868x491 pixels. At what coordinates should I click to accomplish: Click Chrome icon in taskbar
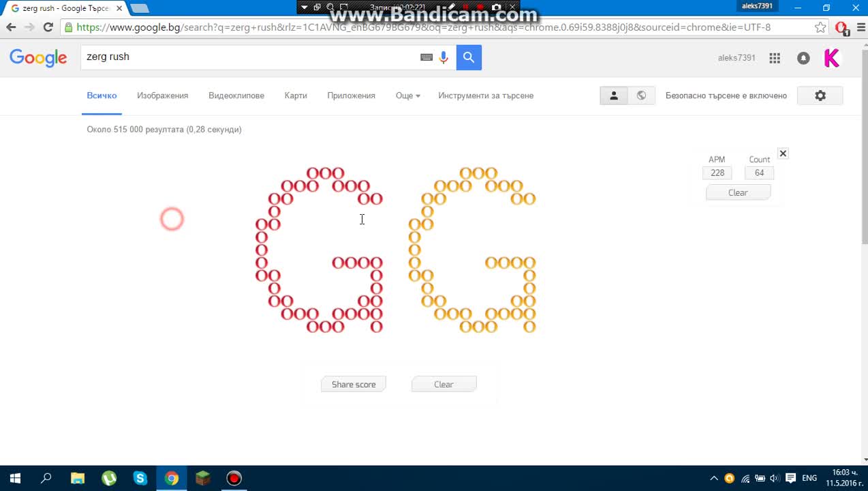(172, 478)
